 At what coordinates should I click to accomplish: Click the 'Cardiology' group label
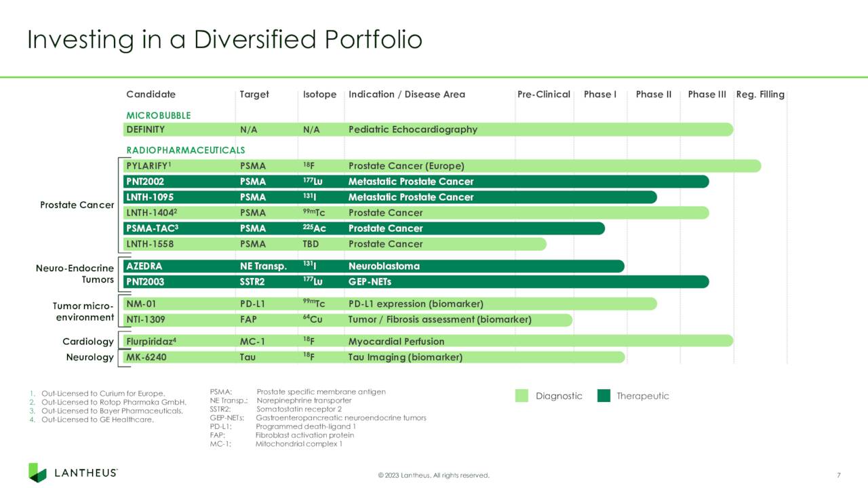88,342
